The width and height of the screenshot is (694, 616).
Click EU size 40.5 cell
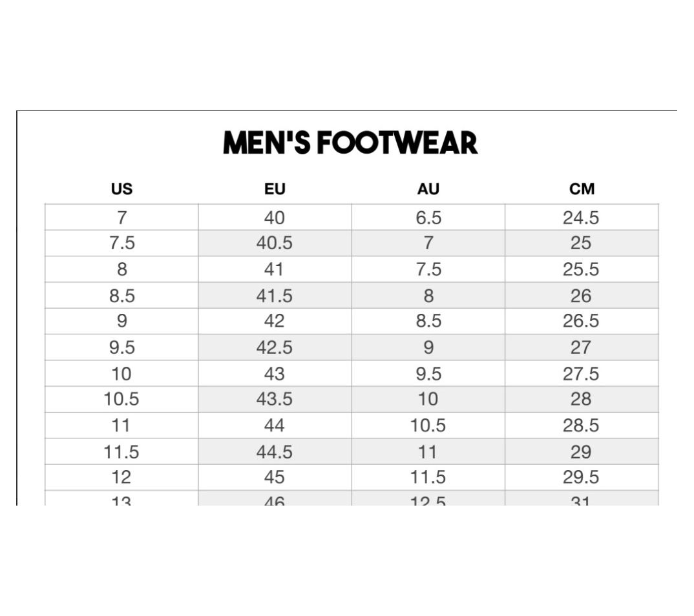(275, 243)
